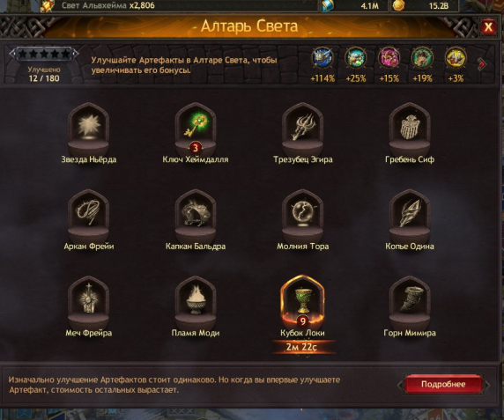This screenshot has width=504, height=420.
Task: Select the Трезубец Эгира trident artifact
Action: pyautogui.click(x=302, y=129)
